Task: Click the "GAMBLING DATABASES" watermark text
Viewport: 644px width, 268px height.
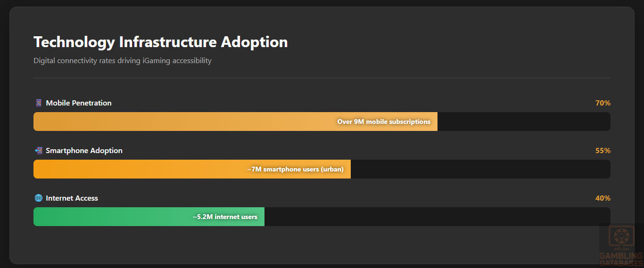Action: click(x=621, y=260)
